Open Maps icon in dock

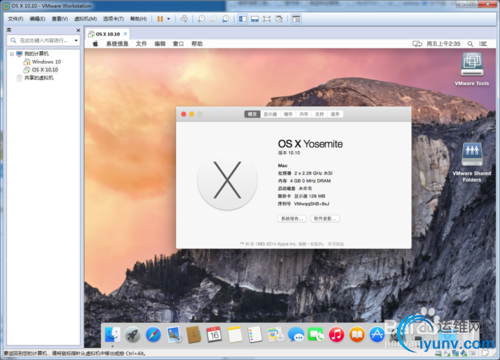[x=275, y=335]
